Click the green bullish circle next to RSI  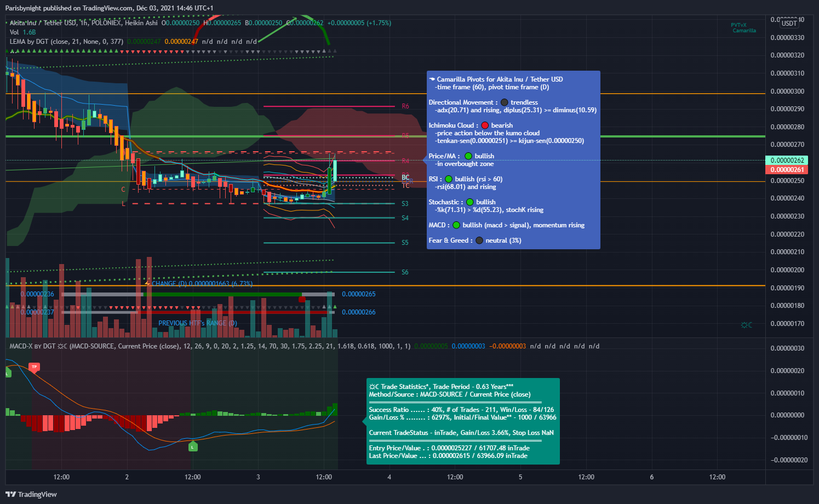click(x=448, y=179)
